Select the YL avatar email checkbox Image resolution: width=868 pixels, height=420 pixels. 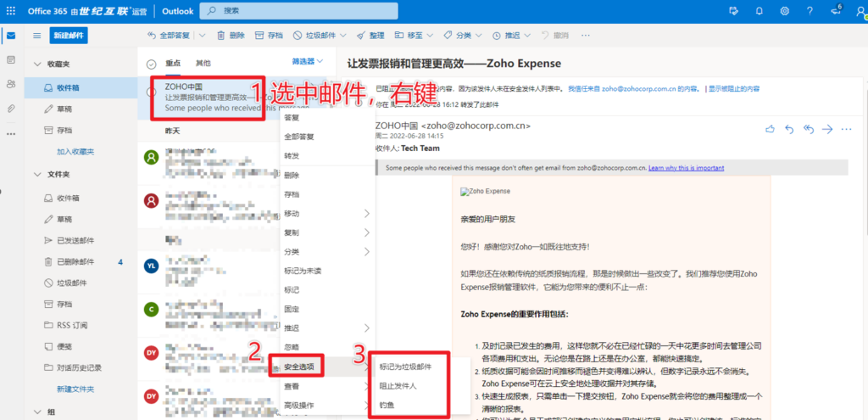coord(151,266)
